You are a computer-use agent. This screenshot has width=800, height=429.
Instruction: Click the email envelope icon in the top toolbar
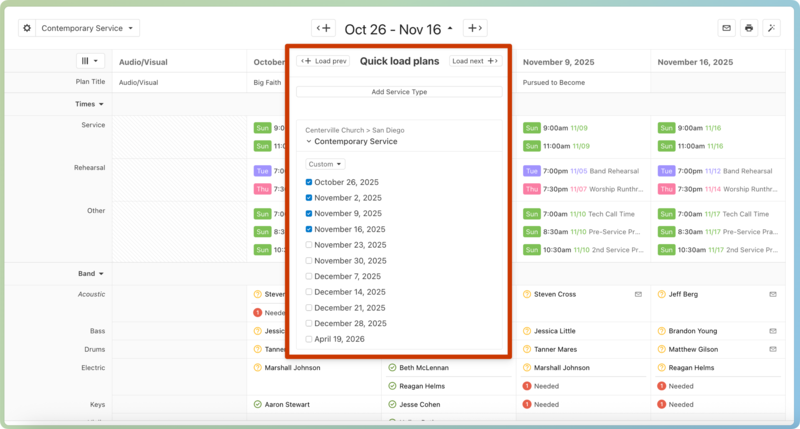click(x=727, y=28)
